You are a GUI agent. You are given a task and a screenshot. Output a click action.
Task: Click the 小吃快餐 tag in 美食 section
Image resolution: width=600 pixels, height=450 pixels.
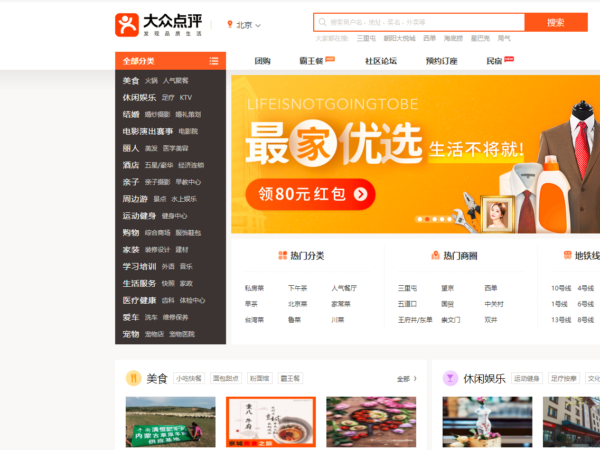[x=189, y=378]
